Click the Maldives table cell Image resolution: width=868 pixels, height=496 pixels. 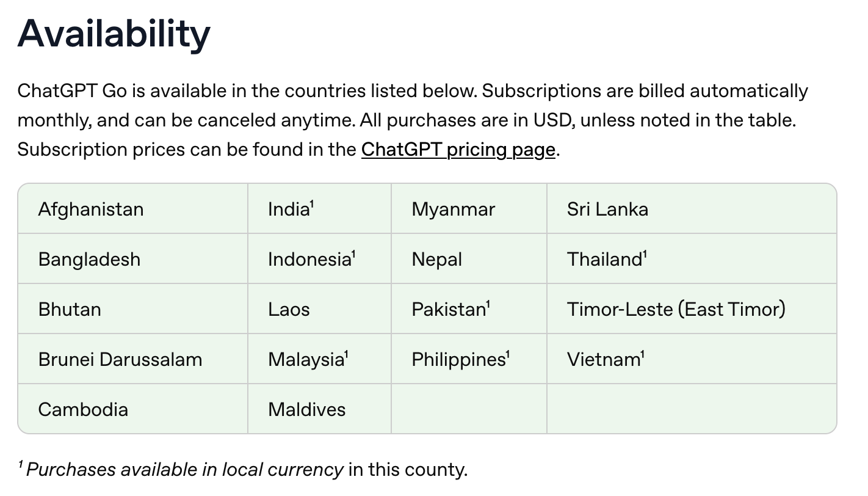tap(307, 409)
